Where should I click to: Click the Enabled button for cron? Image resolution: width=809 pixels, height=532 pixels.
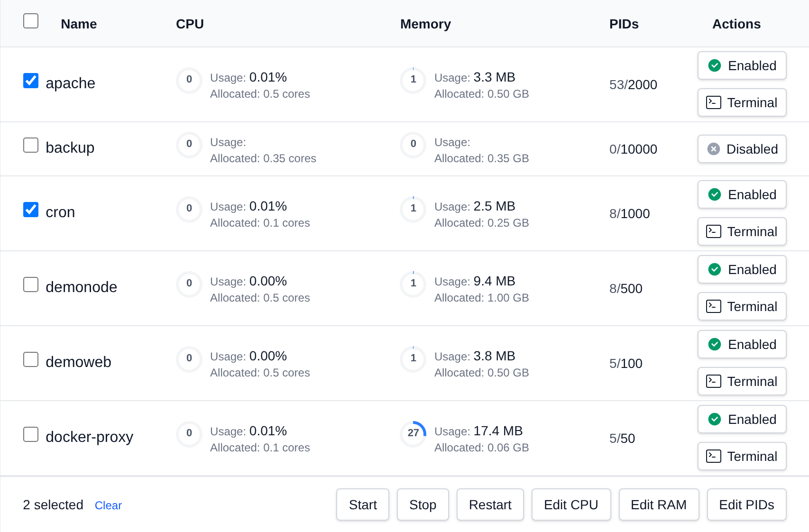tap(742, 194)
